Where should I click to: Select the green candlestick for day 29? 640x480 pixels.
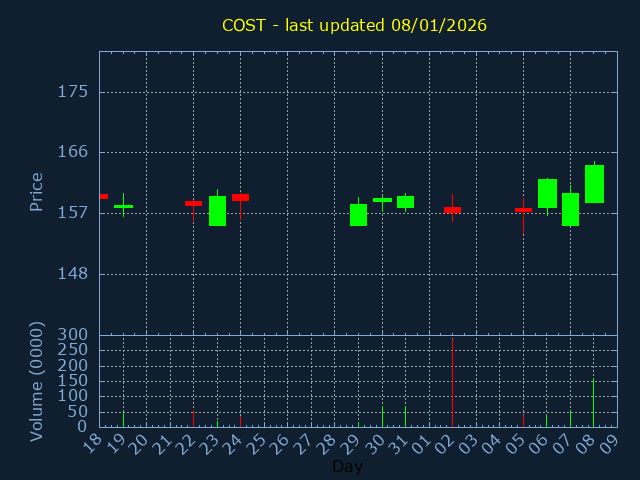pos(358,215)
